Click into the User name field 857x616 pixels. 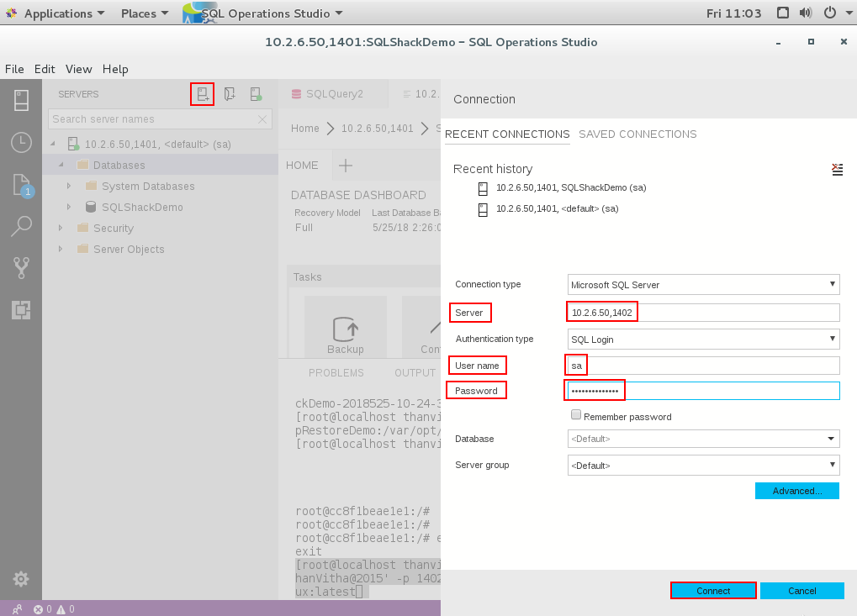703,366
